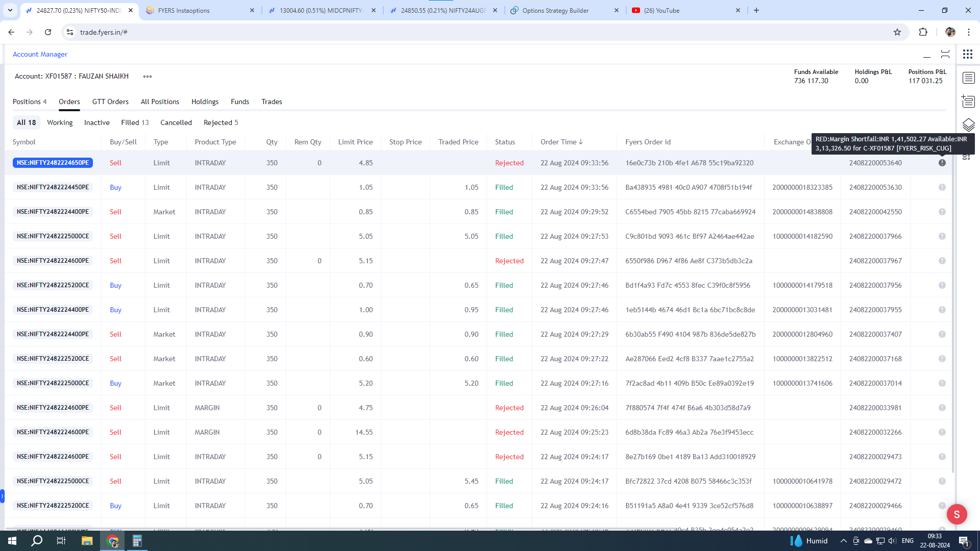Sort by Traded Price column header

(458, 142)
